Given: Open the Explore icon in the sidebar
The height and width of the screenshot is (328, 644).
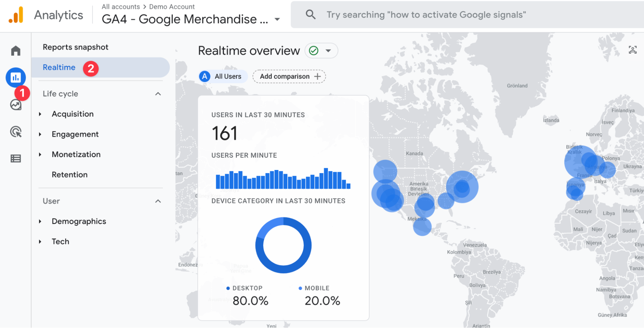Looking at the screenshot, I should point(15,105).
